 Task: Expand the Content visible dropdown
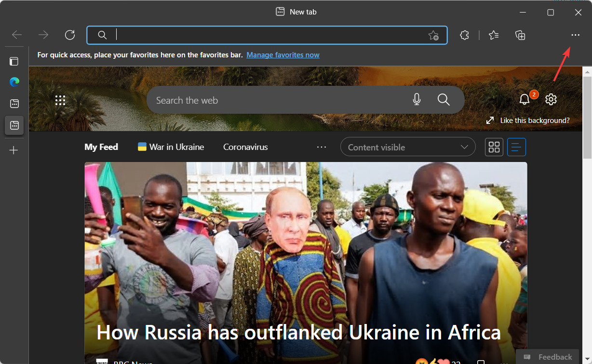408,147
